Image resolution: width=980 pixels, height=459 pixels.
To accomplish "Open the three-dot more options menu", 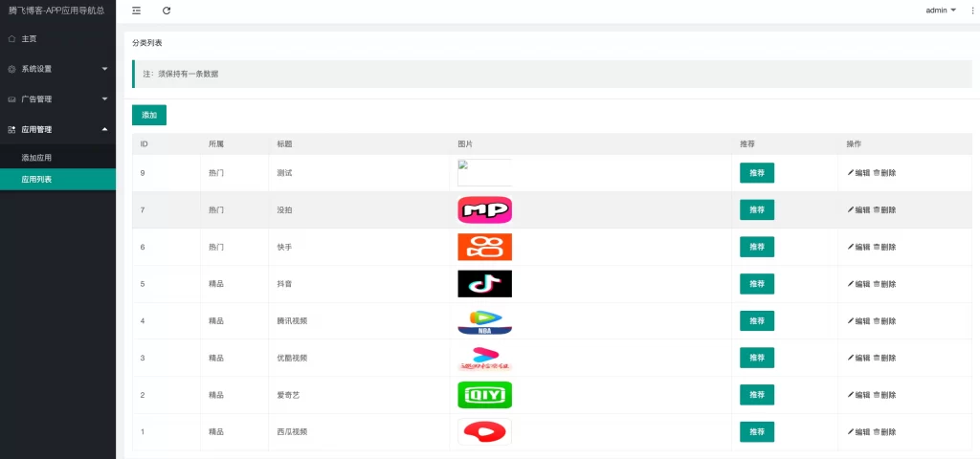I will pos(972,11).
